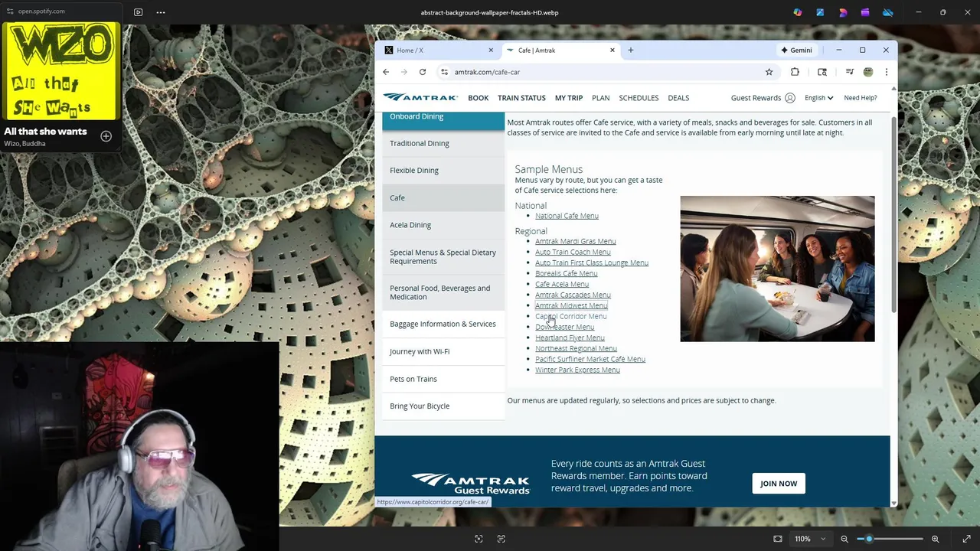The image size is (980, 551).
Task: Click the Photos zoom slider handle
Action: (869, 539)
